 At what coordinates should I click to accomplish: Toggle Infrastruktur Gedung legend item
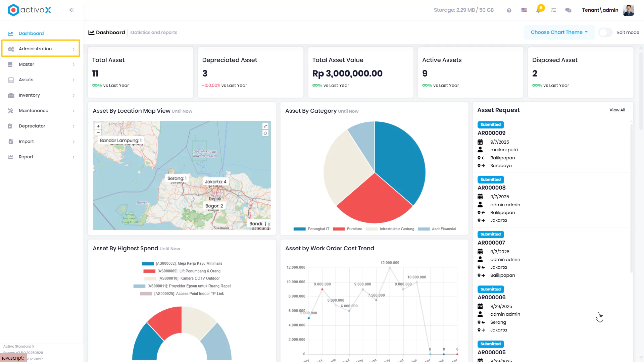(390, 229)
